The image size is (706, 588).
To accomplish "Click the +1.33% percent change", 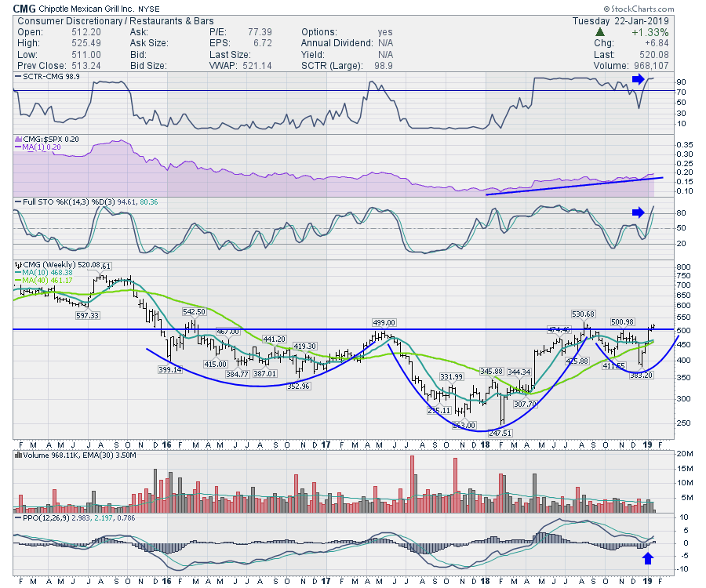I will coord(650,32).
